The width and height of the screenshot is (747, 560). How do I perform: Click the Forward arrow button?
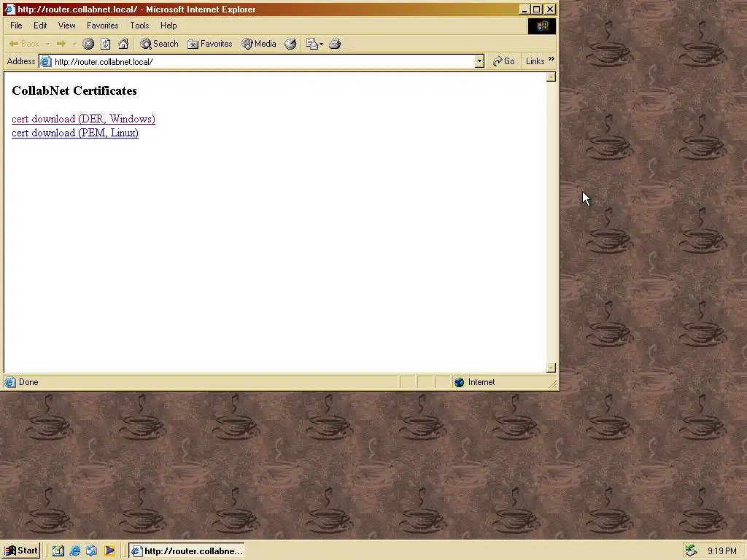(61, 44)
